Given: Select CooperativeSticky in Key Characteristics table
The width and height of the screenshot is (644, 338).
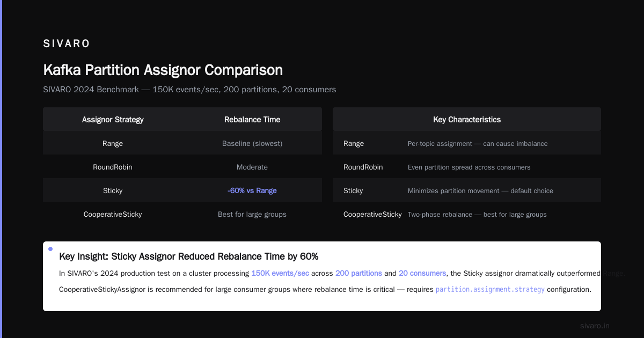Looking at the screenshot, I should pos(372,214).
